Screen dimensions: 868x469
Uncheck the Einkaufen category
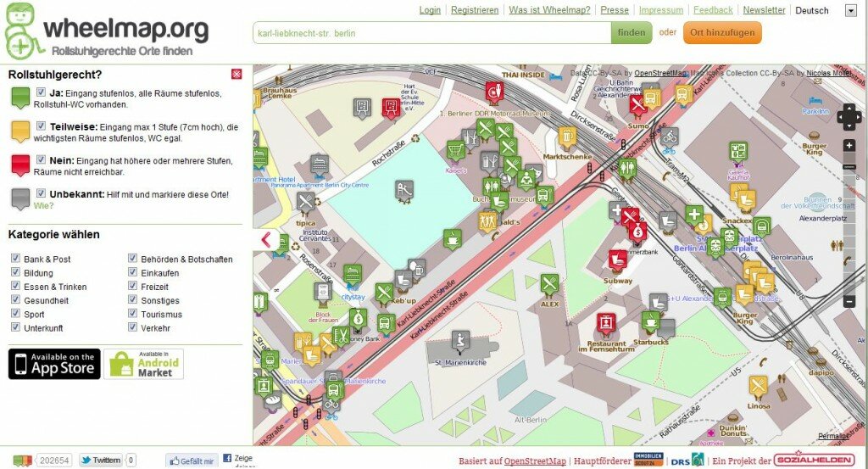(x=132, y=272)
